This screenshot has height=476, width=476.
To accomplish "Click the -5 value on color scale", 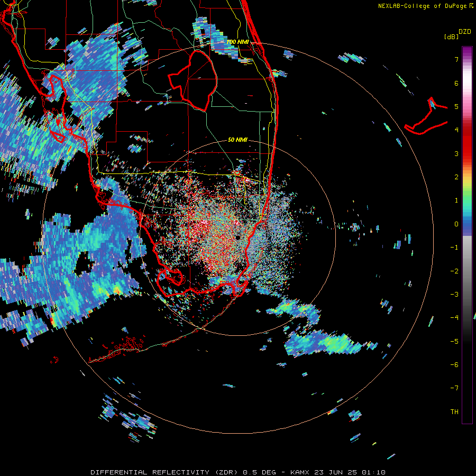I will [x=454, y=341].
